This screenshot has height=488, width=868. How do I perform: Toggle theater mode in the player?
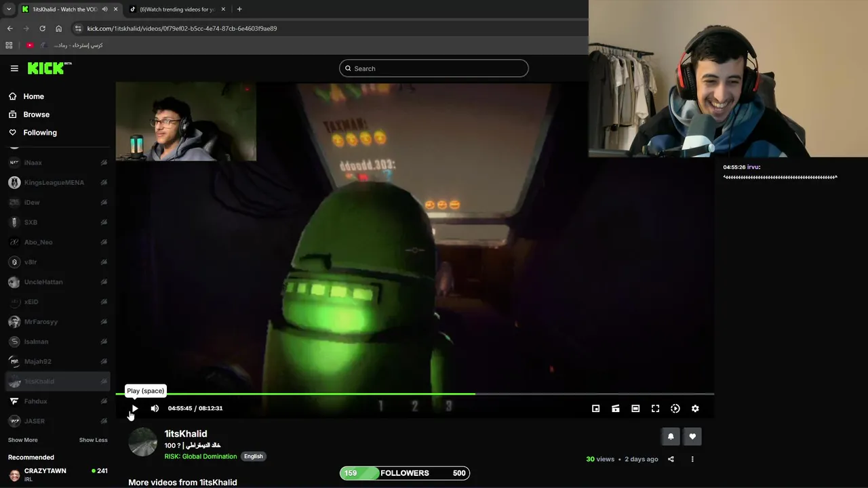635,409
